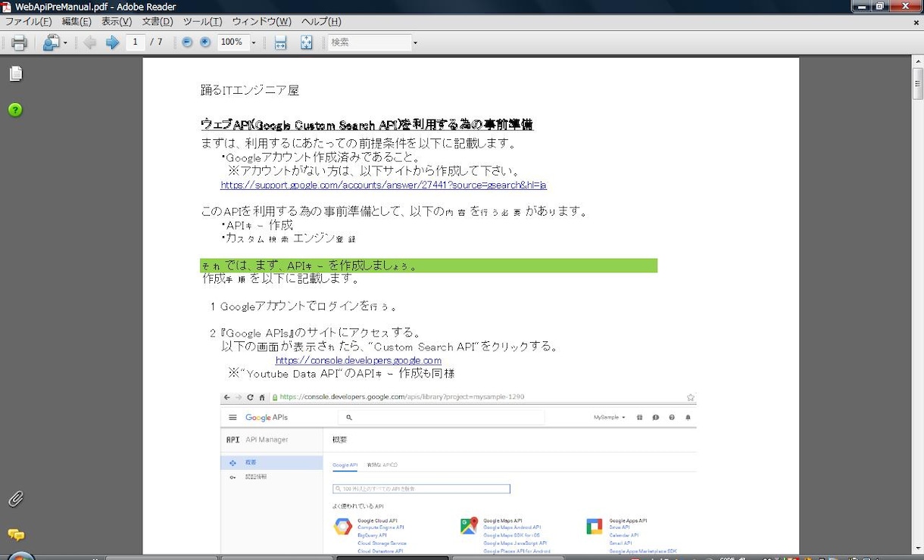Click the heading ウェブAPI(Google Custom Search API)

(367, 124)
